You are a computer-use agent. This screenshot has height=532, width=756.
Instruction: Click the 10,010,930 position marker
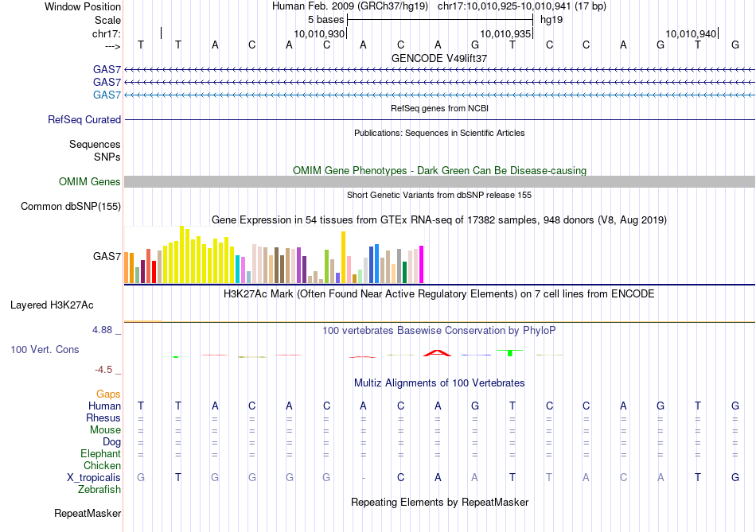(319, 33)
